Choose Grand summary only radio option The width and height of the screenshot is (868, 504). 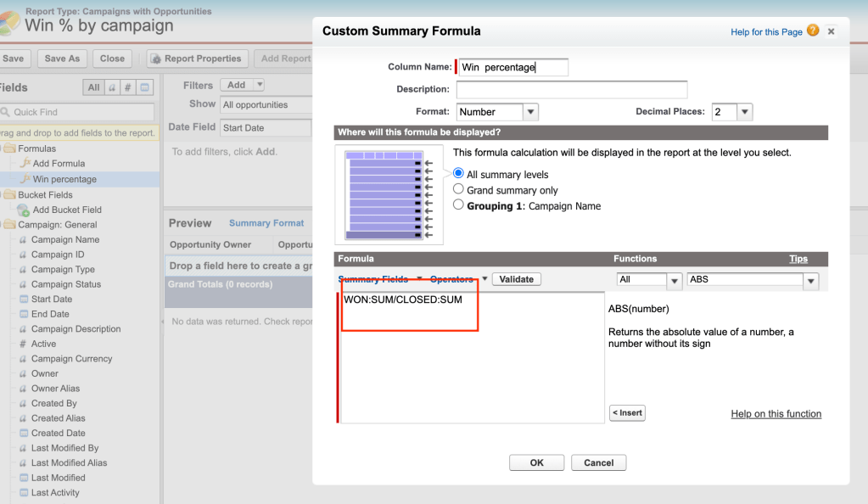tap(459, 190)
